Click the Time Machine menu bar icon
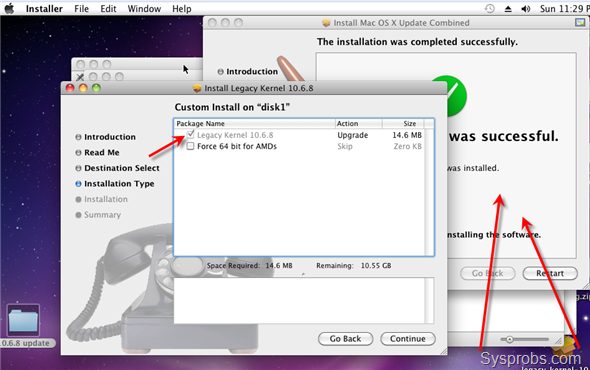Screen dimensions: 590x370 (x=489, y=9)
